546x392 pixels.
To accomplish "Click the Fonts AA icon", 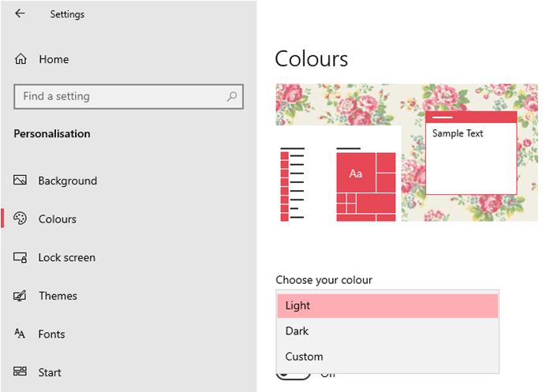I will (21, 334).
